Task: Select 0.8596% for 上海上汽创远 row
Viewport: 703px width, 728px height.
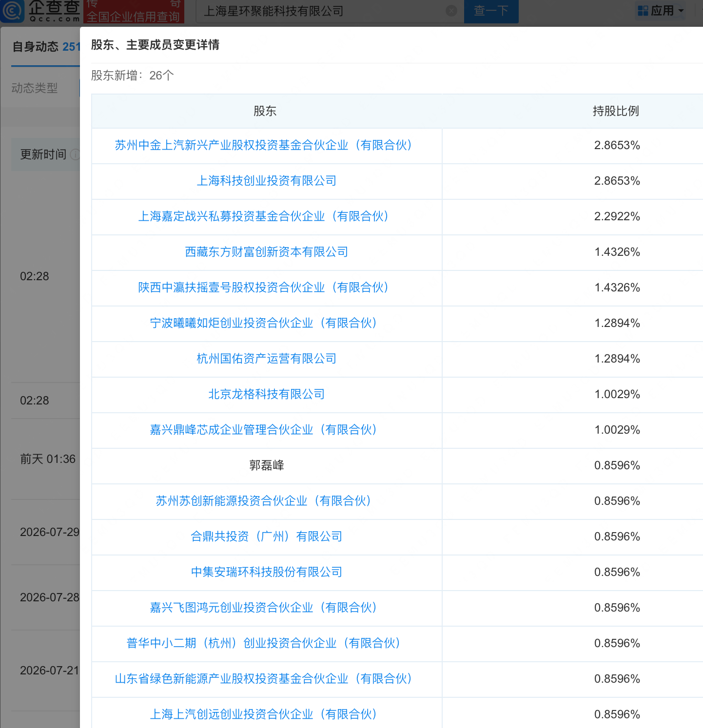Action: (x=617, y=714)
